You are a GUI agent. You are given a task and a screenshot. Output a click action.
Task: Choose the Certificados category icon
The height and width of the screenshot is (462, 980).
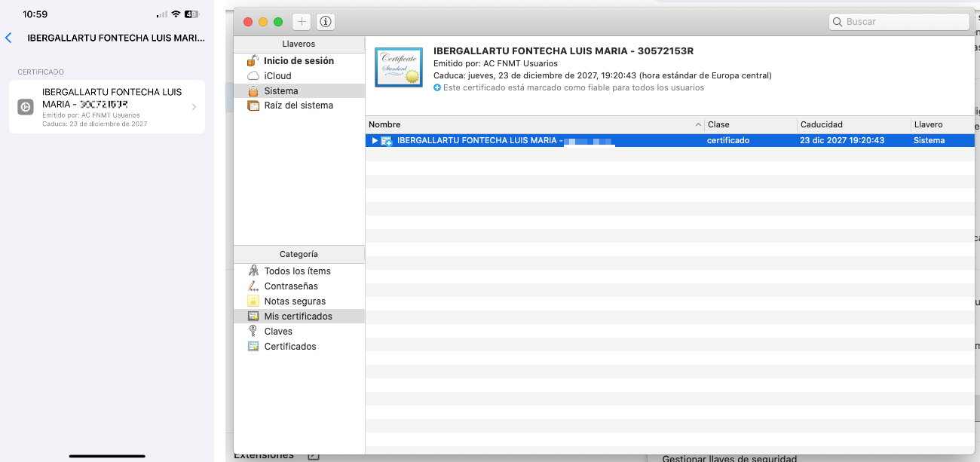point(253,347)
